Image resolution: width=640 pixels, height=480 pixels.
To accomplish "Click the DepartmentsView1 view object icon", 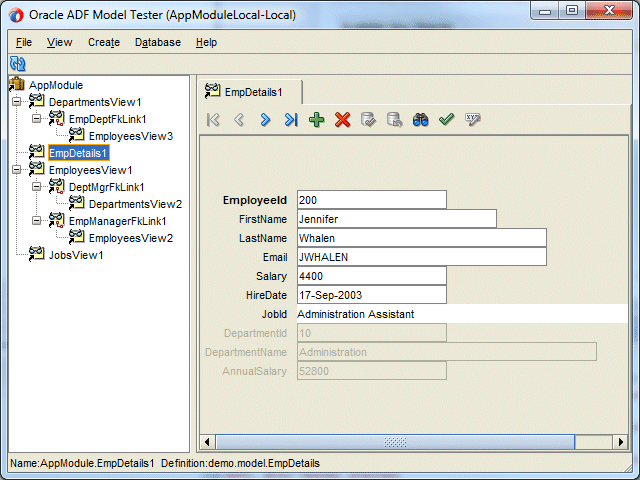I will [x=37, y=102].
